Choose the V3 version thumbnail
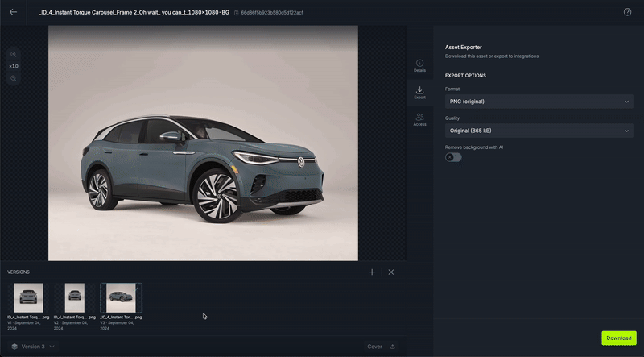This screenshot has height=357, width=644. (121, 297)
